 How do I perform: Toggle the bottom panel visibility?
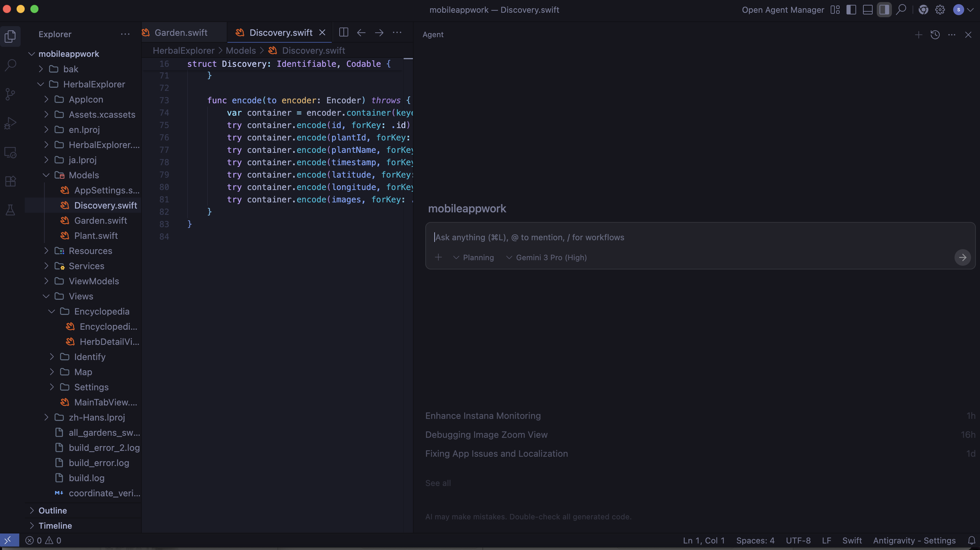[868, 10]
